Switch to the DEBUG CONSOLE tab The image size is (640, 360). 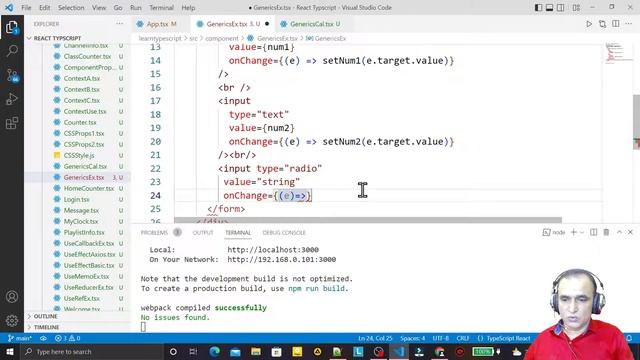[284, 232]
